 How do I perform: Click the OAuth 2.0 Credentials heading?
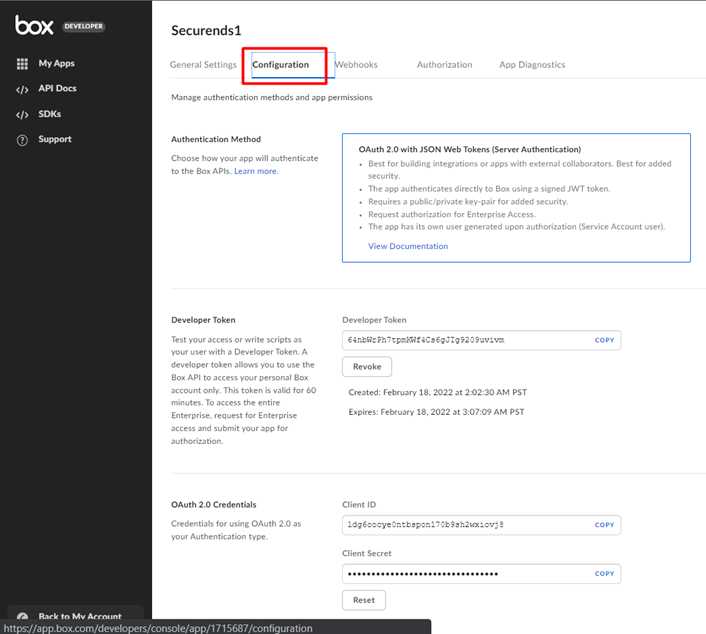point(213,505)
